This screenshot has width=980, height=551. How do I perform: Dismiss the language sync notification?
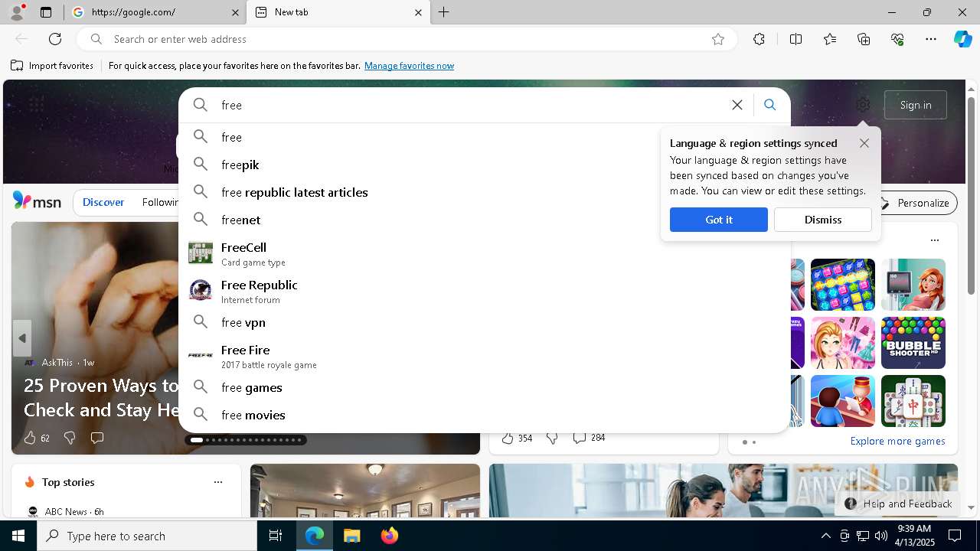pyautogui.click(x=823, y=220)
